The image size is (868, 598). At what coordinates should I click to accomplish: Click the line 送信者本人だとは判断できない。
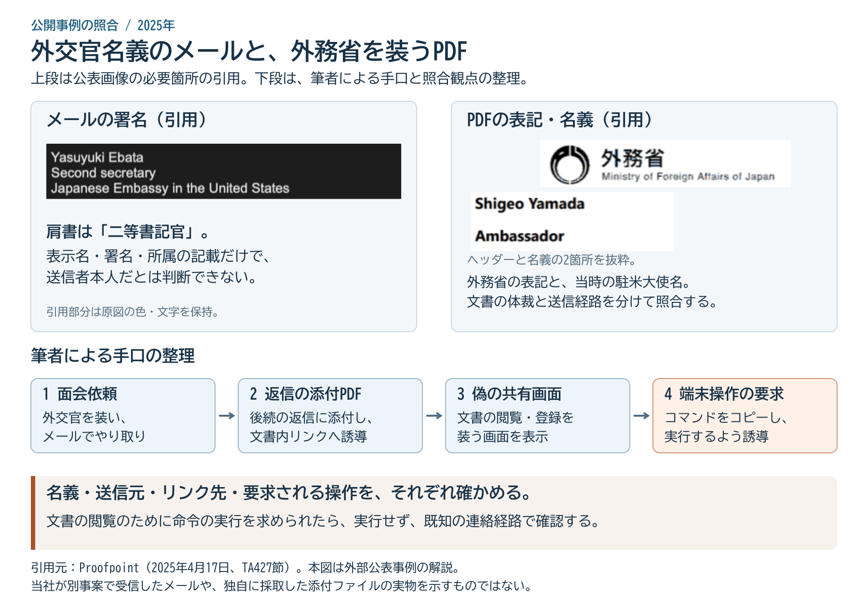[152, 277]
